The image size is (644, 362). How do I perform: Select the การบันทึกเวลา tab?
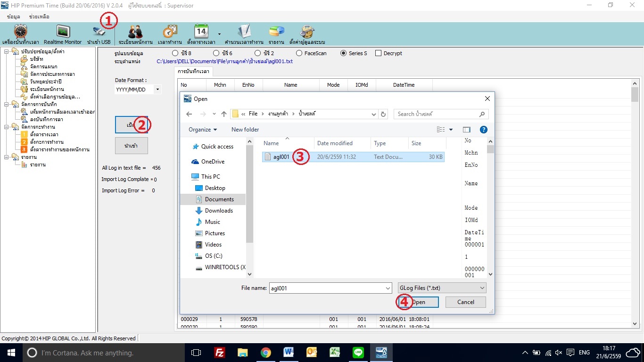(193, 72)
